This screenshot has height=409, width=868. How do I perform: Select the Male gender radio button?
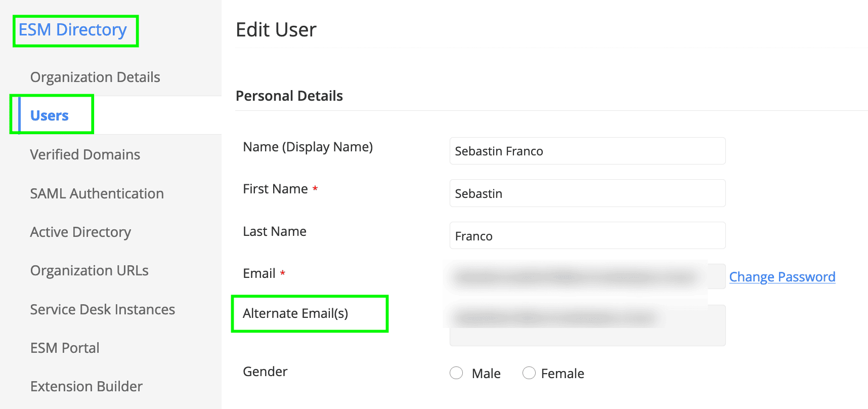tap(456, 373)
